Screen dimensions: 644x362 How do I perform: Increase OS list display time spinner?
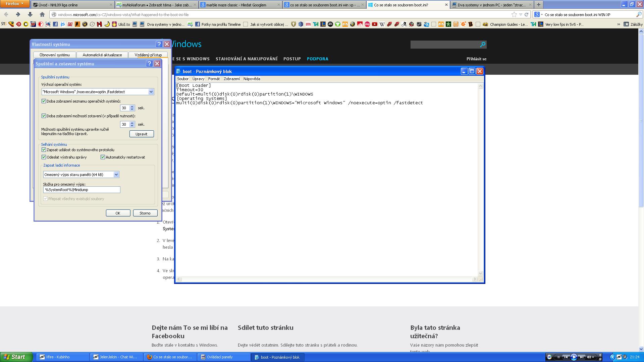(132, 106)
